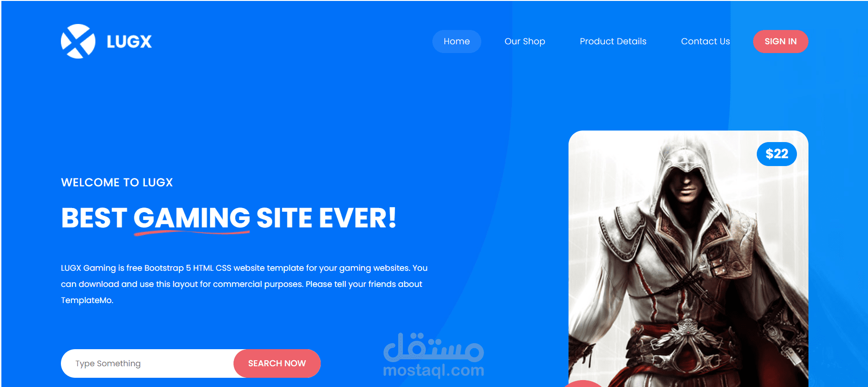Image resolution: width=868 pixels, height=387 pixels.
Task: Focus the Type Something search field
Action: coord(148,363)
